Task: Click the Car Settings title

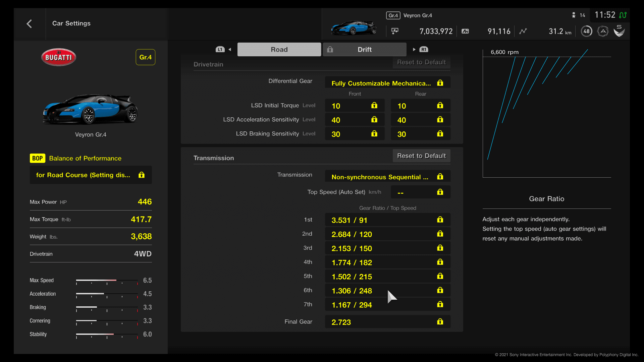Action: pos(71,23)
